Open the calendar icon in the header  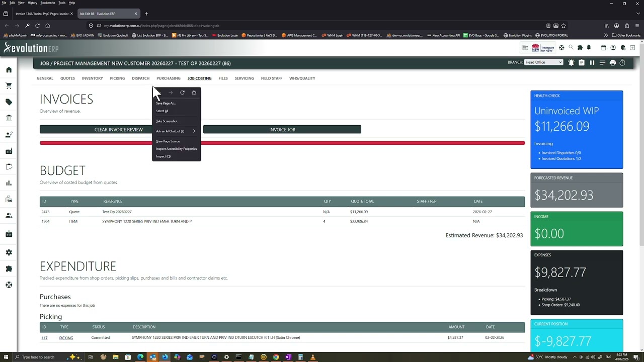(x=603, y=48)
